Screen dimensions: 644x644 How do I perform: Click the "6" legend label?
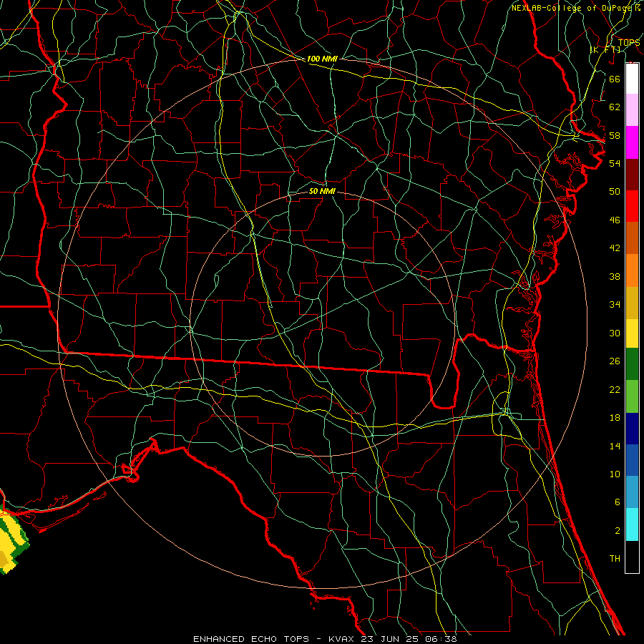coord(617,502)
